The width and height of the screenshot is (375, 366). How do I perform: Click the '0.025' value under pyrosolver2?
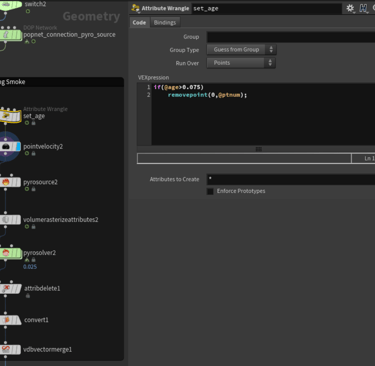(x=30, y=267)
